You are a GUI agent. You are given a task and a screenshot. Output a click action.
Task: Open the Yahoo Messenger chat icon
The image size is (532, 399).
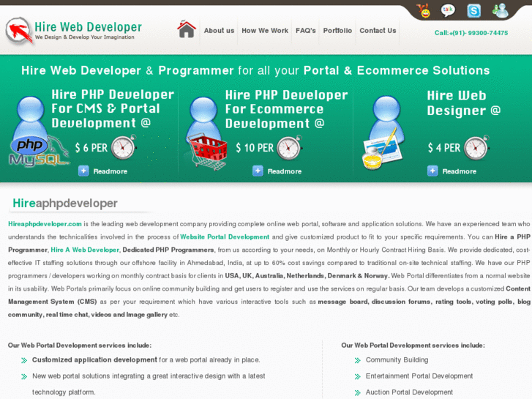(x=424, y=10)
